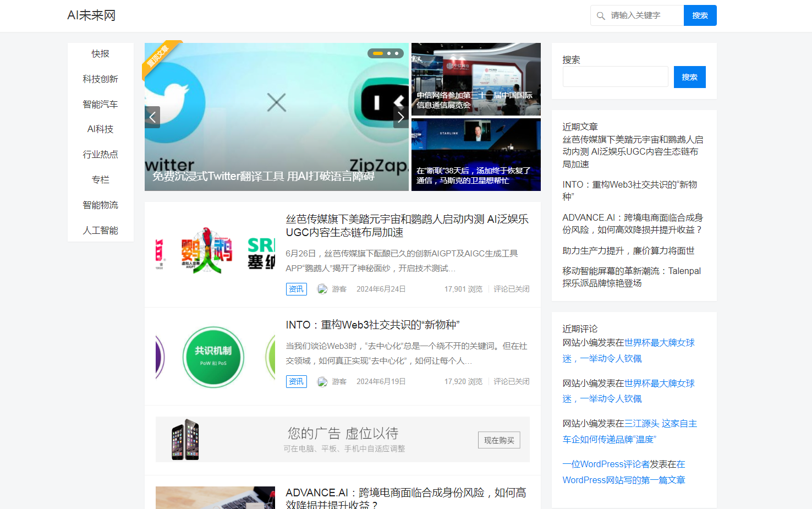Image resolution: width=812 pixels, height=509 pixels.
Task: Select the second carousel indicator dot
Action: pos(389,53)
